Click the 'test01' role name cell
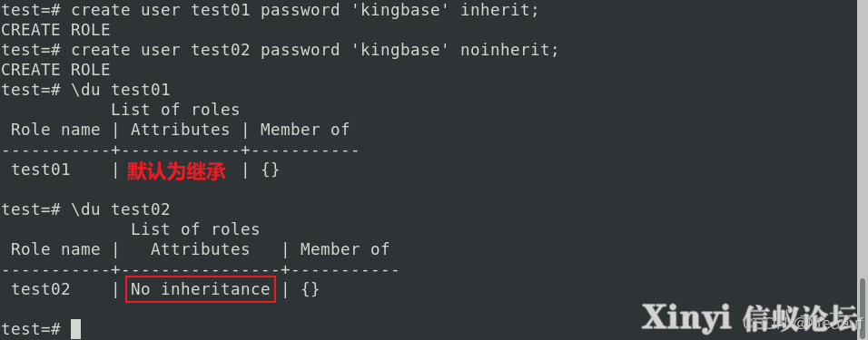868x340 pixels. 41,170
